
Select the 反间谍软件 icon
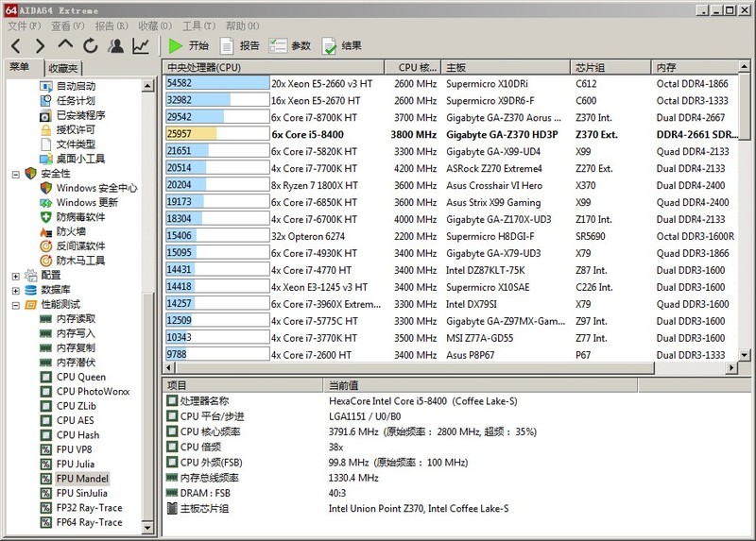45,246
